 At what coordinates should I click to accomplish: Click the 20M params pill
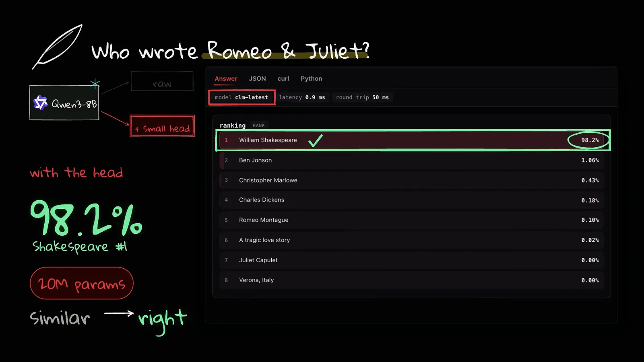tap(82, 283)
